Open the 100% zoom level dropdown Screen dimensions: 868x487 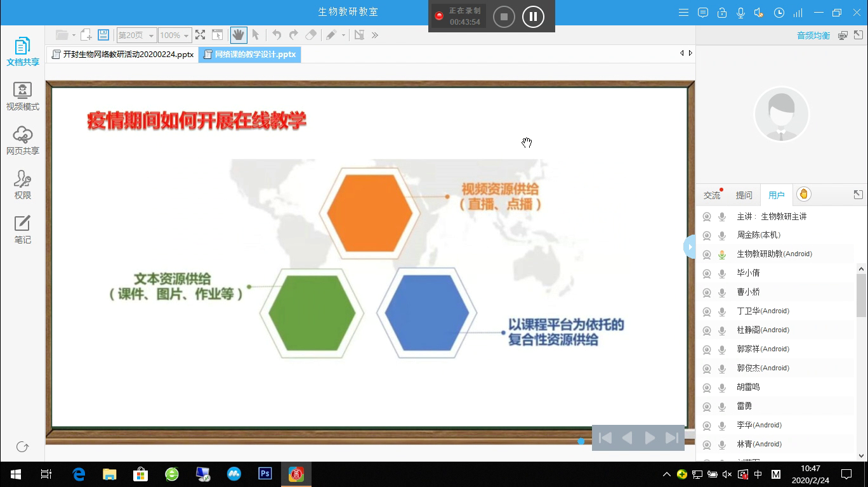point(186,36)
